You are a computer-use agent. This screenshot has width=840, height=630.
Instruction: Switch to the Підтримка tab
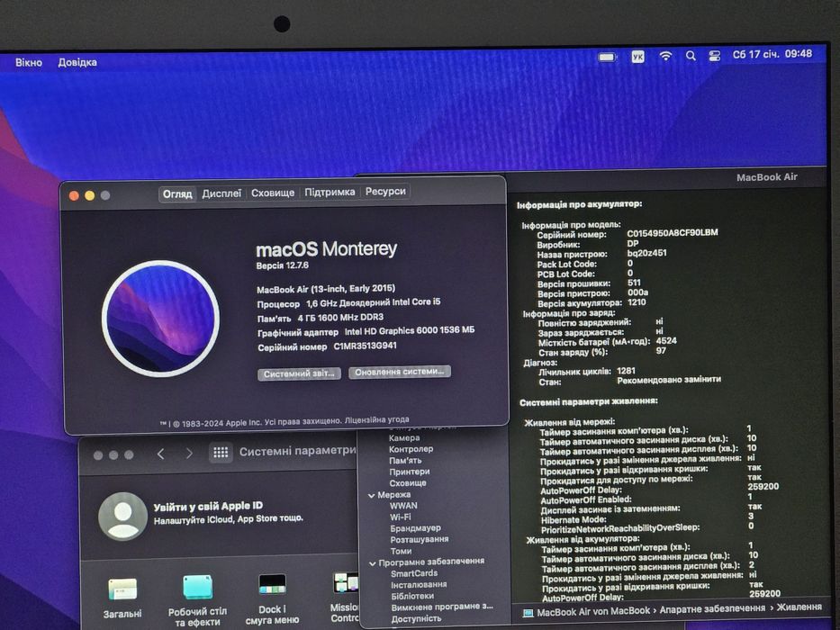click(330, 192)
